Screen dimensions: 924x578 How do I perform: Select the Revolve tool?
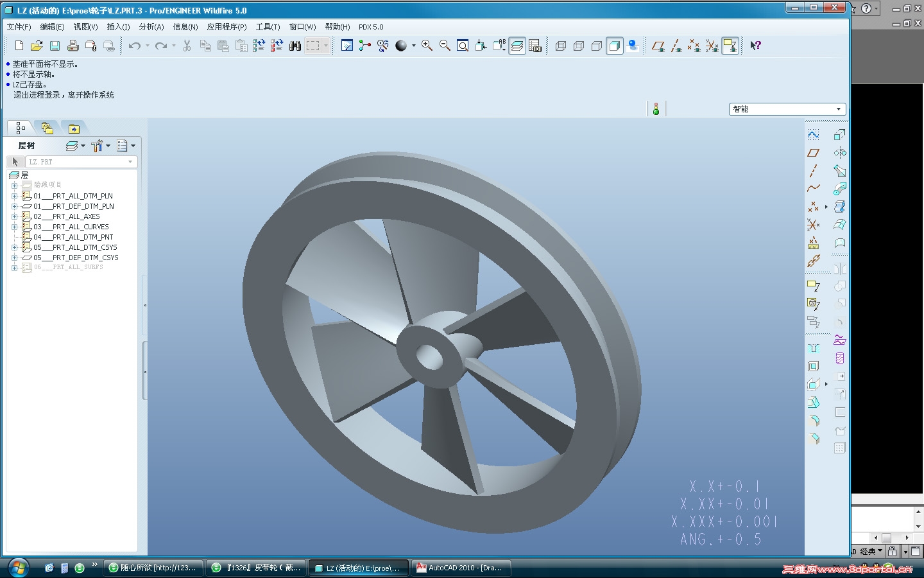pyautogui.click(x=839, y=153)
